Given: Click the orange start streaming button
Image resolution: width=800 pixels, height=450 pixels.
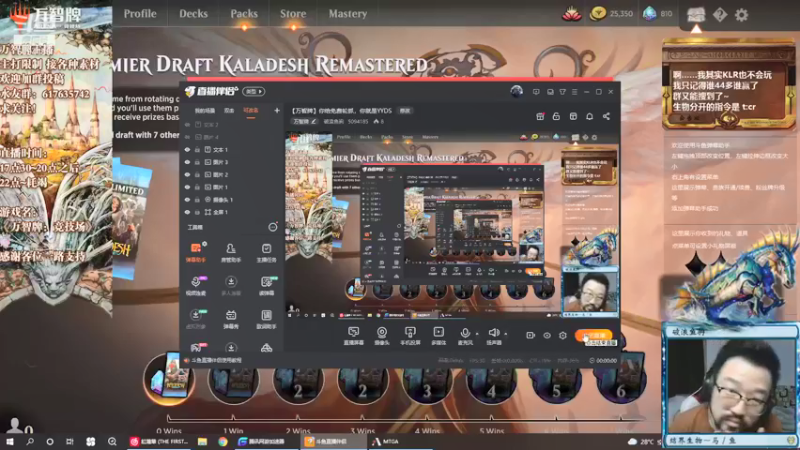Looking at the screenshot, I should (593, 335).
